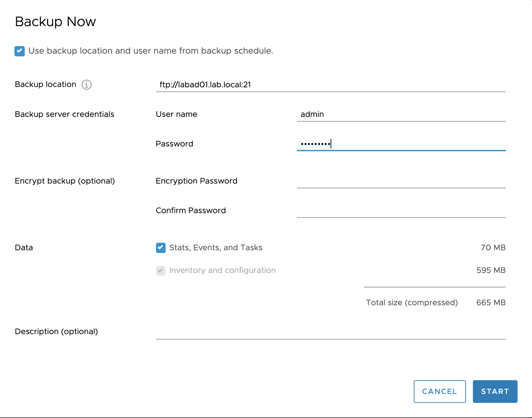
Task: Start the backup with the START button
Action: coord(495,391)
